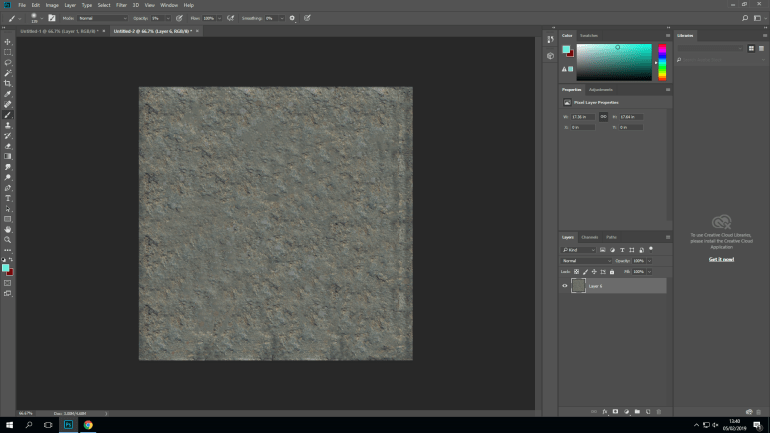The image size is (770, 433).
Task: Open the layer filter Kind dropdown
Action: pyautogui.click(x=578, y=250)
